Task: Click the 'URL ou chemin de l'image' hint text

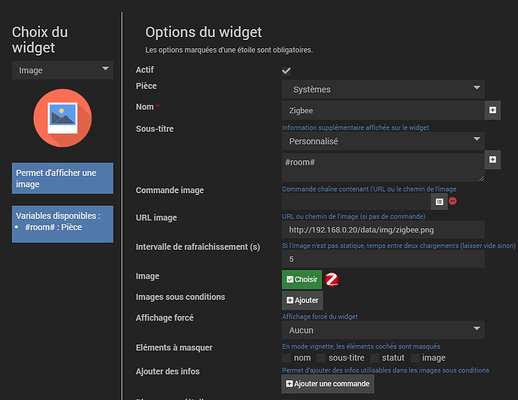Action: click(x=354, y=216)
